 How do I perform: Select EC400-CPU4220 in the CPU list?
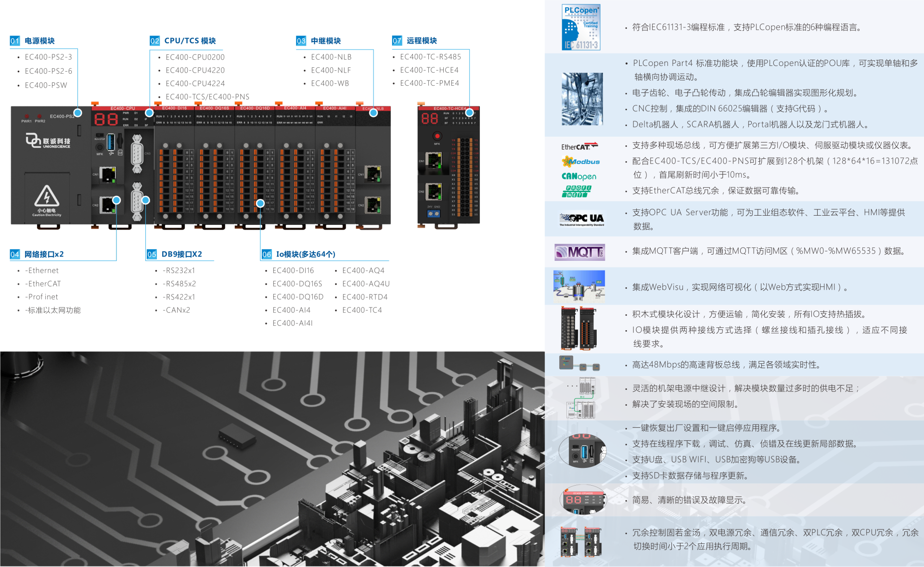tap(195, 70)
